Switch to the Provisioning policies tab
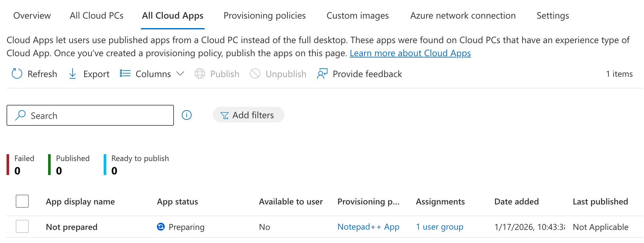This screenshot has height=243, width=644. coord(264,16)
